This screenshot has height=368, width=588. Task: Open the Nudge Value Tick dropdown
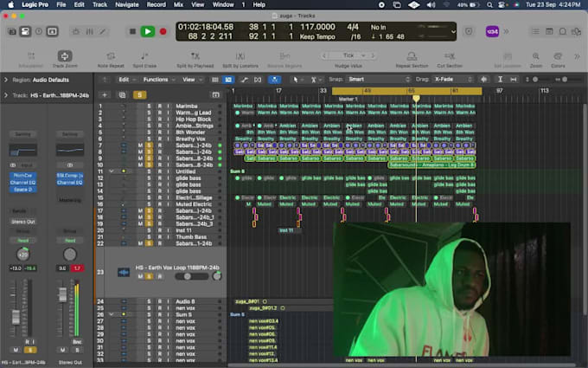pos(348,55)
